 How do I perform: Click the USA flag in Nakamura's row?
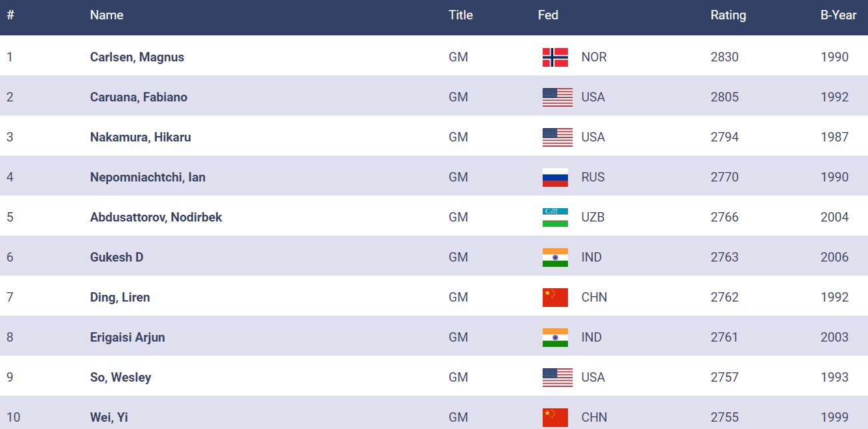557,137
